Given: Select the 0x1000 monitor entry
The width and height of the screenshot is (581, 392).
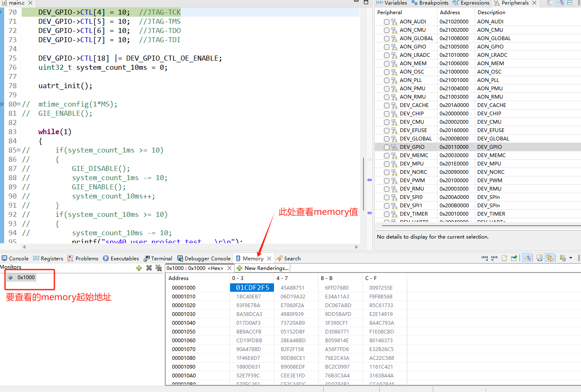Looking at the screenshot, I should tap(26, 277).
